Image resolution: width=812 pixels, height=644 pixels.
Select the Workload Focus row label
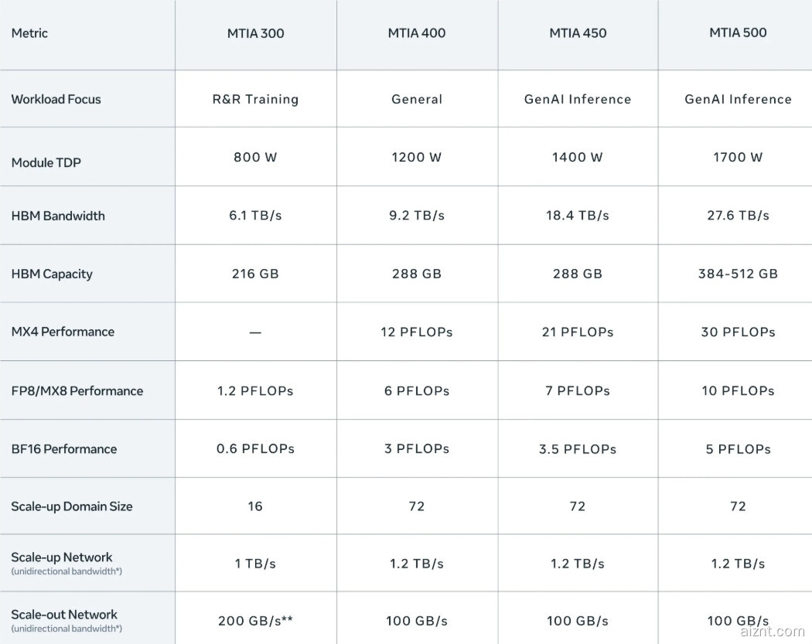click(56, 99)
